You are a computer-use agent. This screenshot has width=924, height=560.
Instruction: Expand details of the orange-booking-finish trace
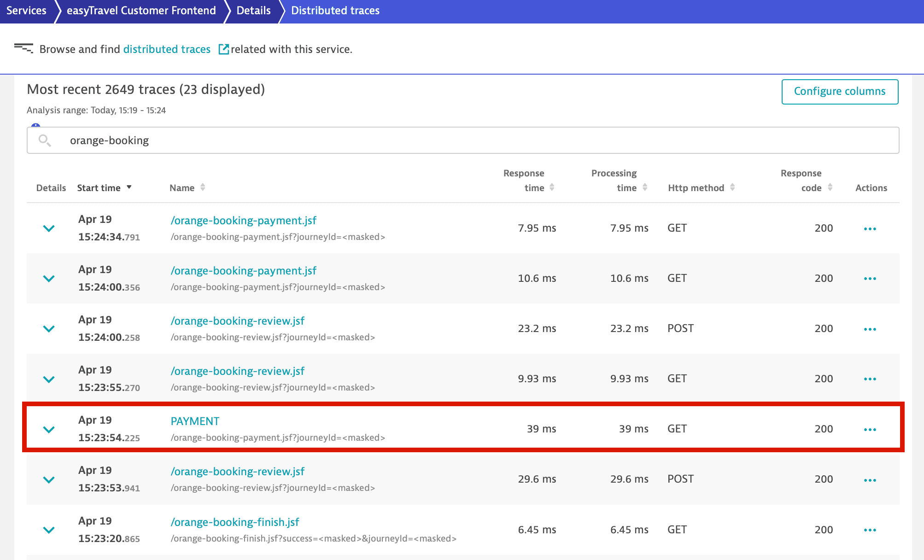49,530
